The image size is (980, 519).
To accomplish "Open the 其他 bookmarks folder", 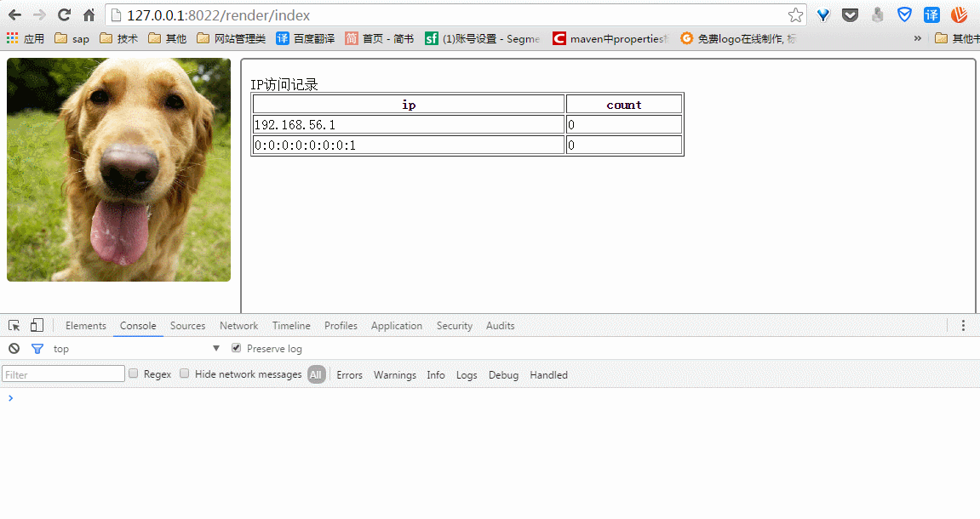I will click(x=168, y=39).
